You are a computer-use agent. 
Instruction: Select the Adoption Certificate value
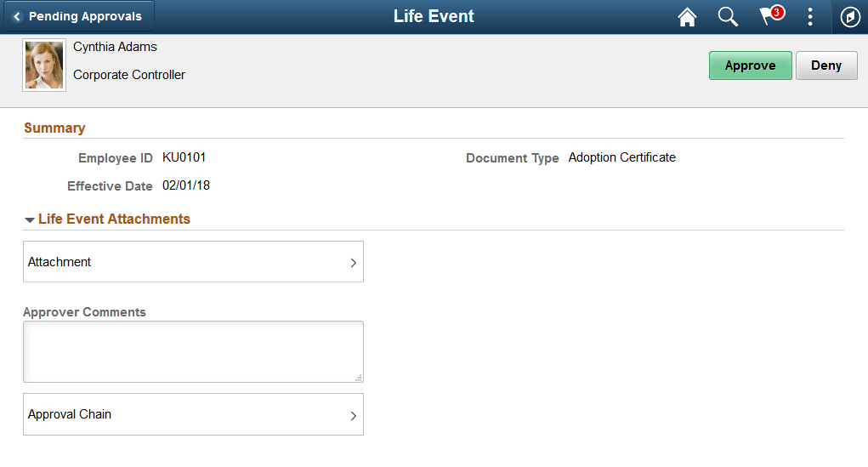point(621,157)
